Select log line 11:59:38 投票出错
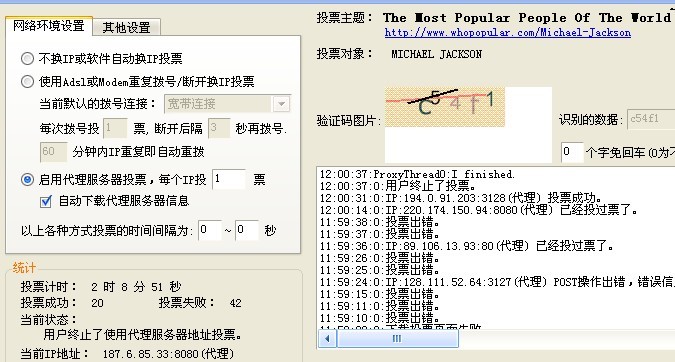This screenshot has height=362, width=675. [x=379, y=223]
